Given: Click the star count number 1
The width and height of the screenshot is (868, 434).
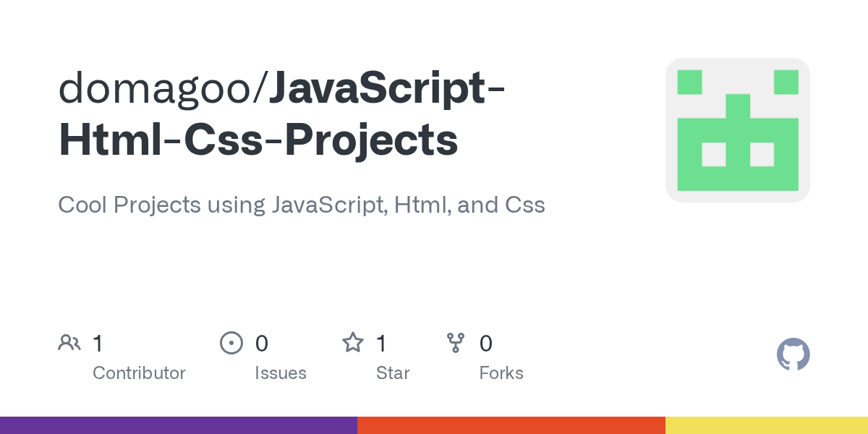Looking at the screenshot, I should pos(381,344).
